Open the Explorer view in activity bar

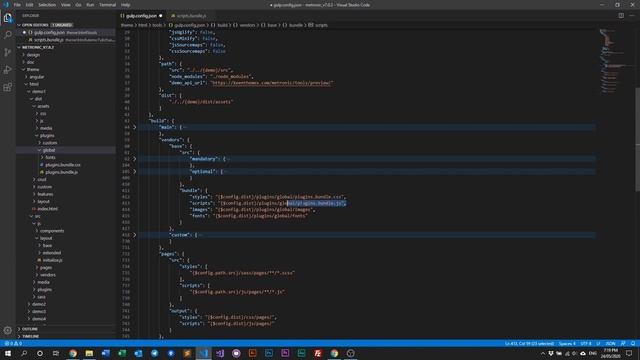[x=8, y=18]
